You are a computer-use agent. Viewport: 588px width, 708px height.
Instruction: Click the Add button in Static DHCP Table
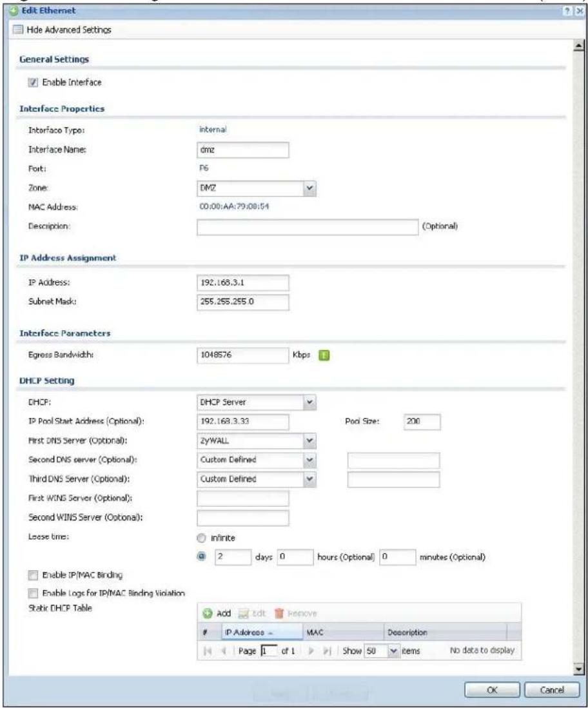pyautogui.click(x=217, y=613)
